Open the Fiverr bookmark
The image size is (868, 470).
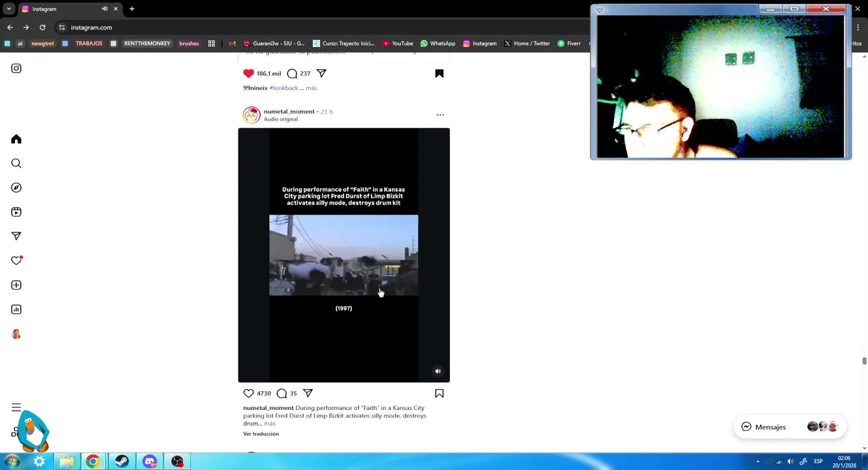[x=569, y=44]
